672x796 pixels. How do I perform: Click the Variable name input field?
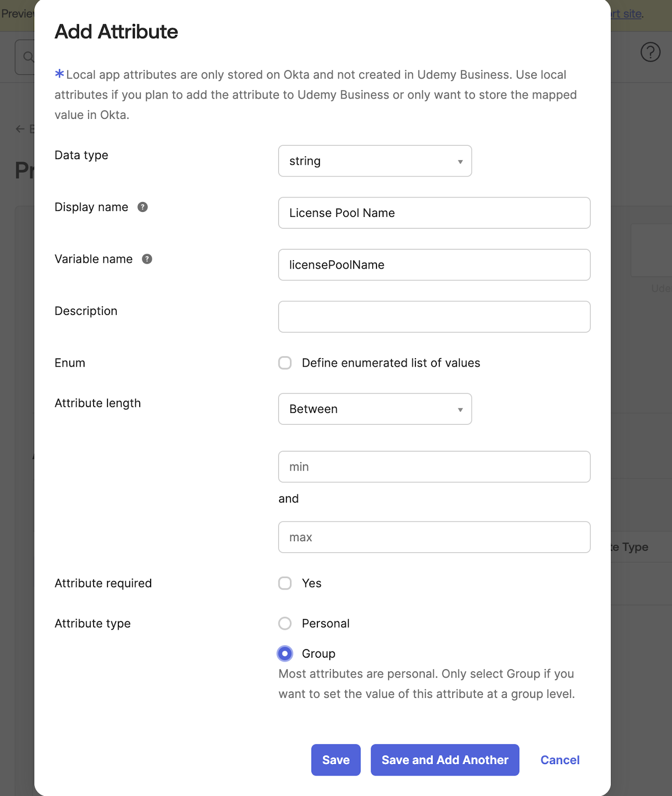(x=434, y=265)
